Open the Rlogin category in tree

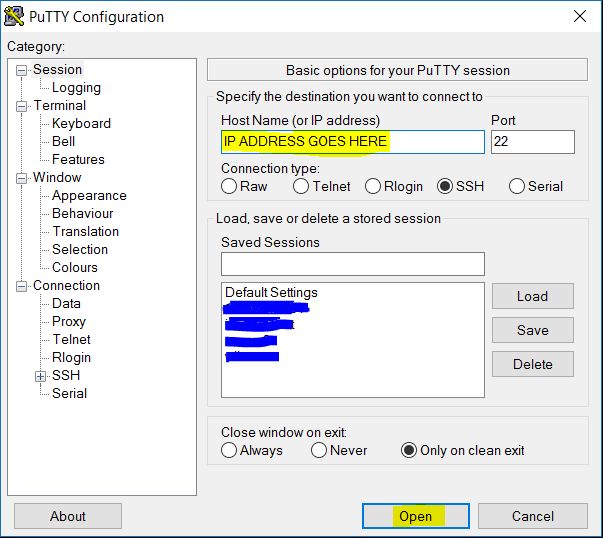(72, 357)
